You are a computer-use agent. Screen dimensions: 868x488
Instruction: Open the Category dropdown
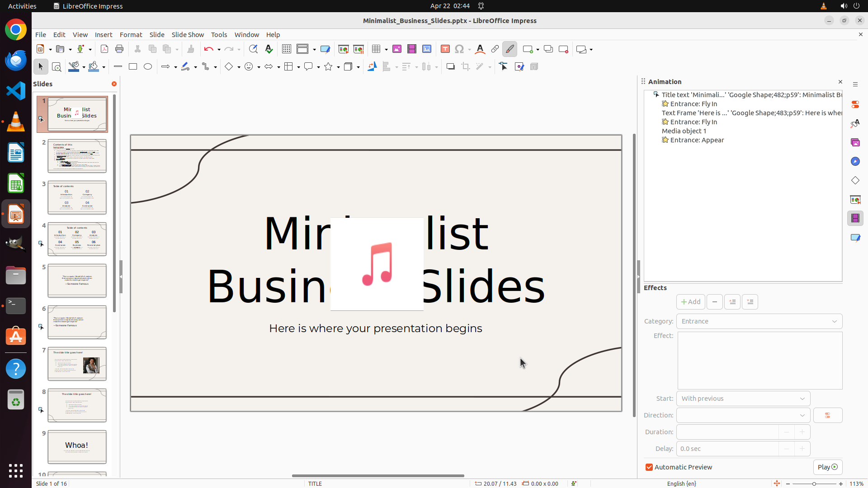(759, 321)
